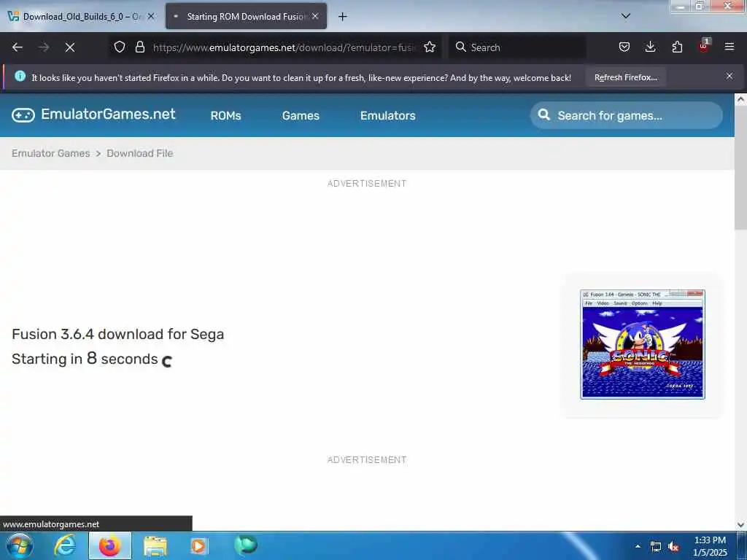Show hidden tray icons arrow

pyautogui.click(x=638, y=546)
